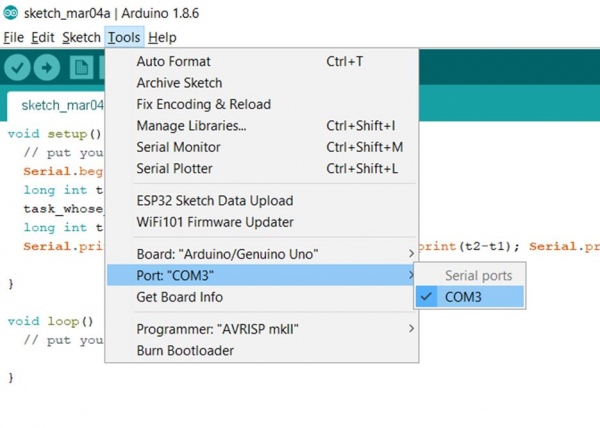Click Get Board Info

click(x=180, y=297)
